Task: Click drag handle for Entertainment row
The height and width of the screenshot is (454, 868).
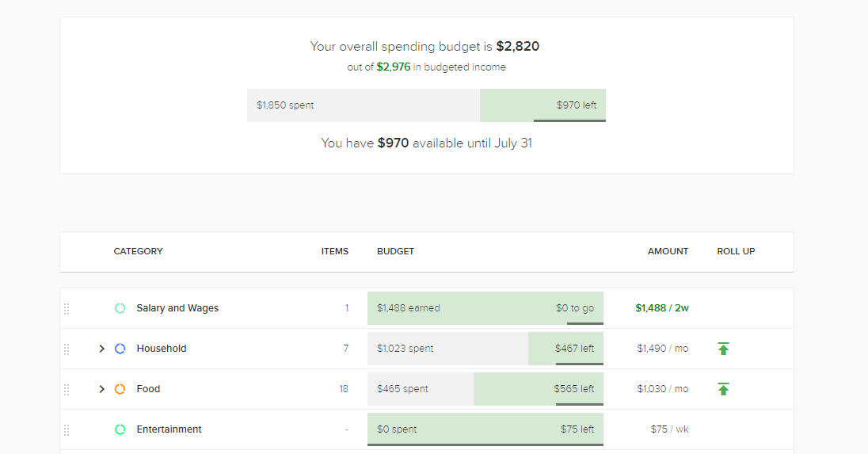Action: click(67, 430)
